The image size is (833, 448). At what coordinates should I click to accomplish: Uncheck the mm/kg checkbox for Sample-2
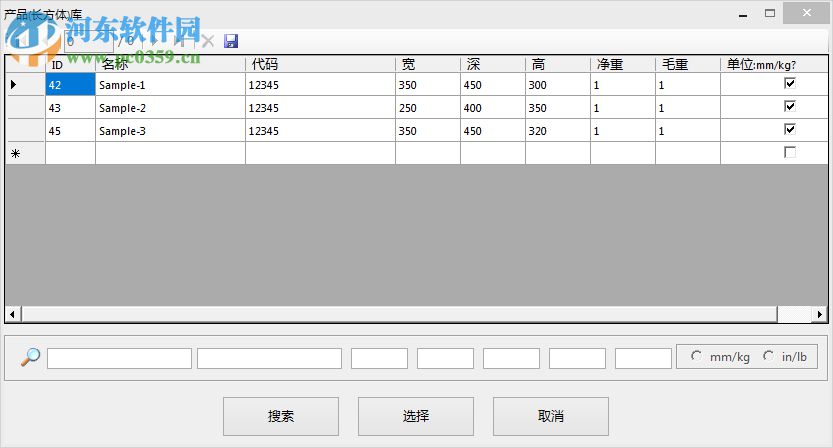789,106
